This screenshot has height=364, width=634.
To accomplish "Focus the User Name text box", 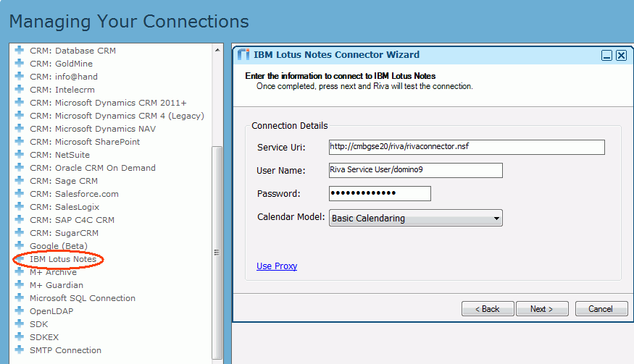I will tap(415, 171).
